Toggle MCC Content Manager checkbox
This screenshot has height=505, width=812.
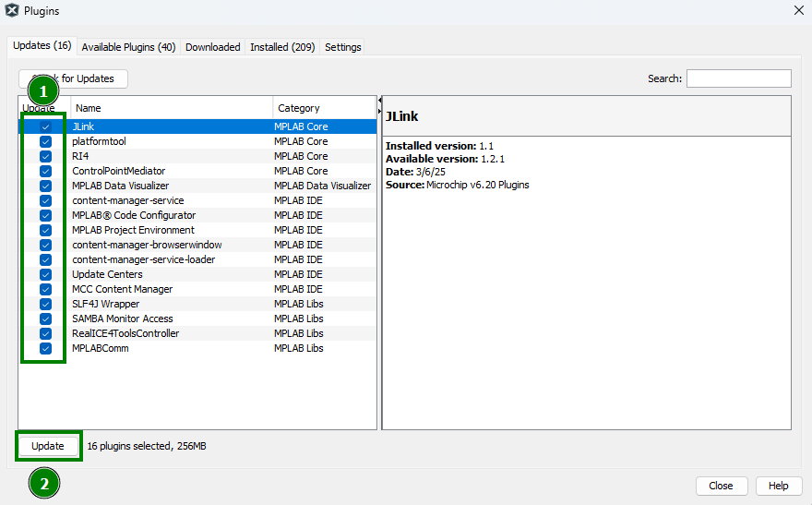(45, 289)
